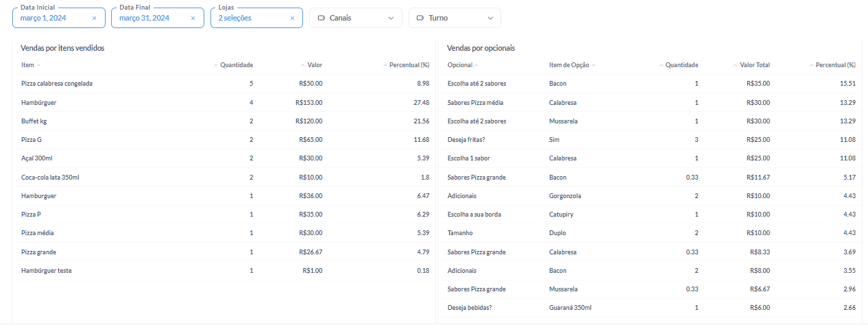Sort opcionais table by Valor Total arrow
This screenshot has width=868, height=327.
click(x=736, y=65)
